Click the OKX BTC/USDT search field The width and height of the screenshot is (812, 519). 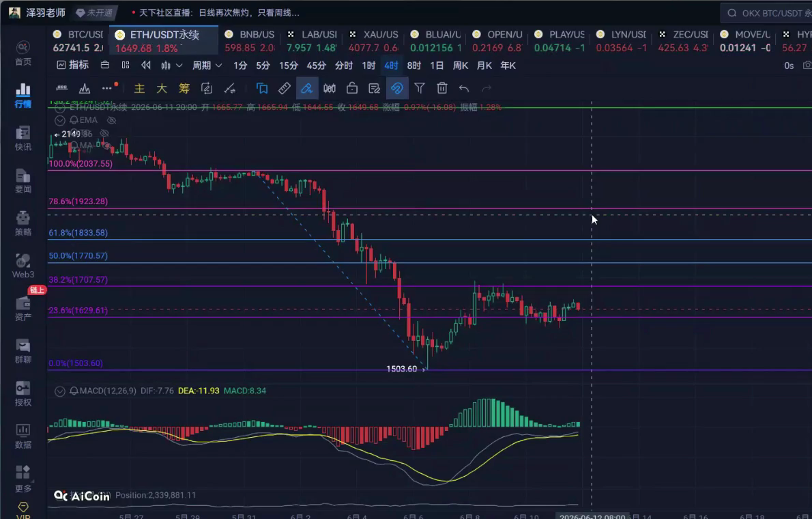tap(768, 13)
